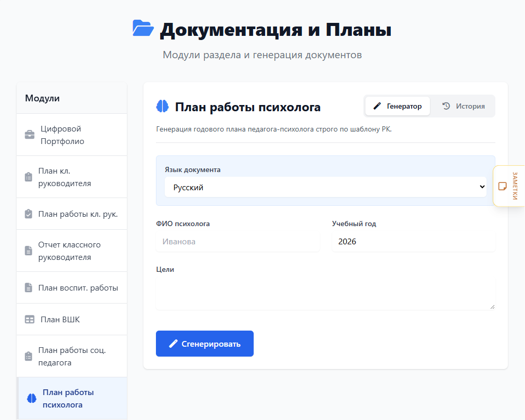
Task: Open План кл. руководителя module
Action: click(72, 177)
